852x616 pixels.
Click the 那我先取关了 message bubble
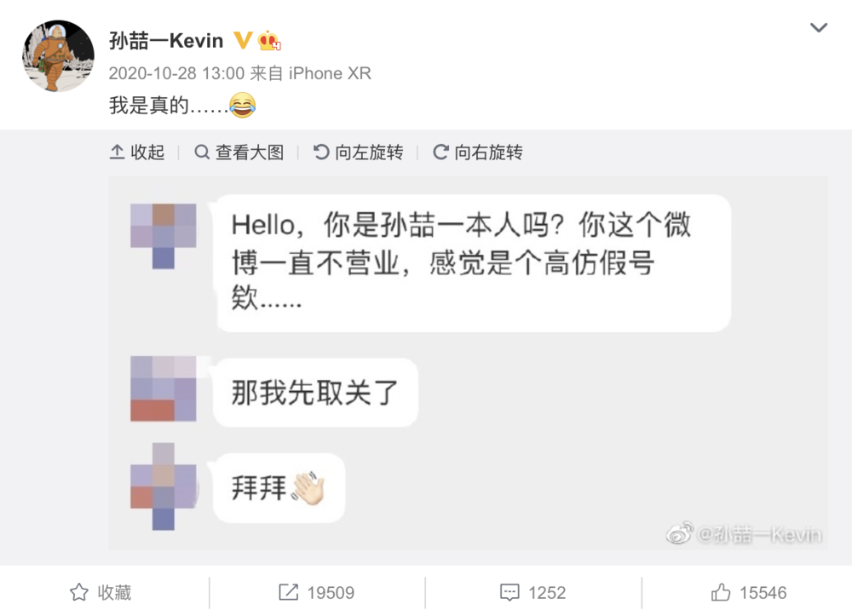click(315, 392)
